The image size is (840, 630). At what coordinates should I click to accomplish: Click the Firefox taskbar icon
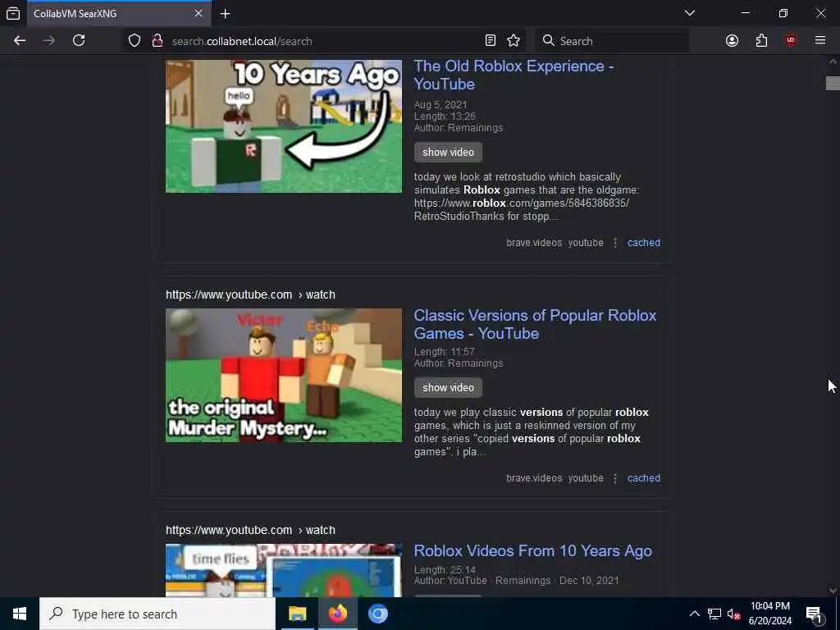point(337,614)
